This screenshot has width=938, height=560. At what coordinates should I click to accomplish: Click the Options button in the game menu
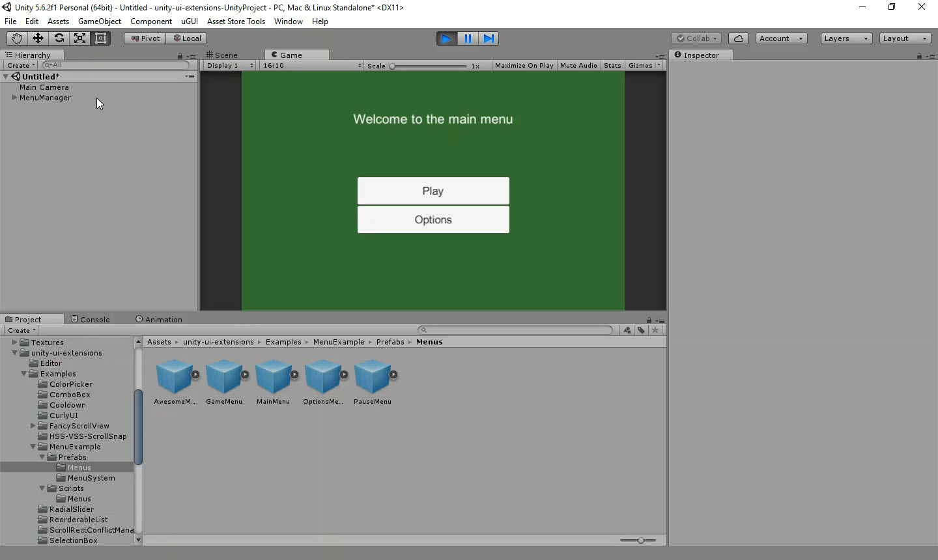pos(433,219)
